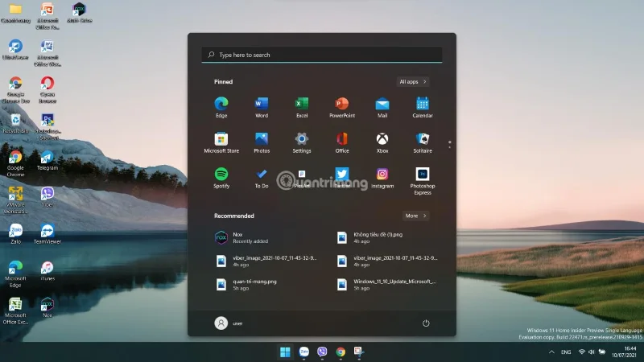The width and height of the screenshot is (644, 362).
Task: Open the Calendar app
Action: pyautogui.click(x=422, y=107)
